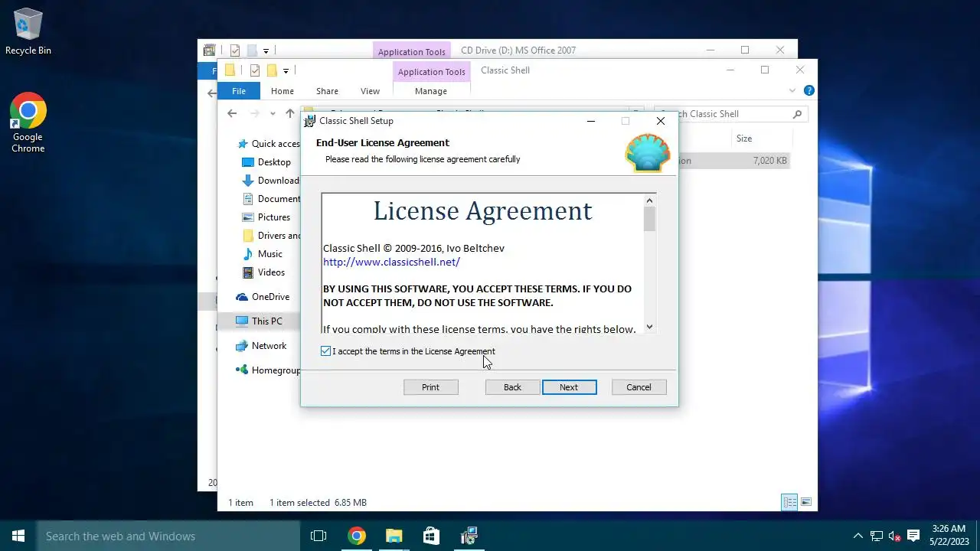Image resolution: width=980 pixels, height=551 pixels.
Task: Open Task View on taskbar
Action: [x=318, y=536]
